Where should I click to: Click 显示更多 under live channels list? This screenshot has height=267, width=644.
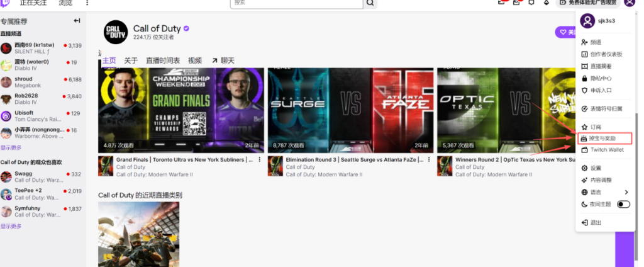point(11,147)
